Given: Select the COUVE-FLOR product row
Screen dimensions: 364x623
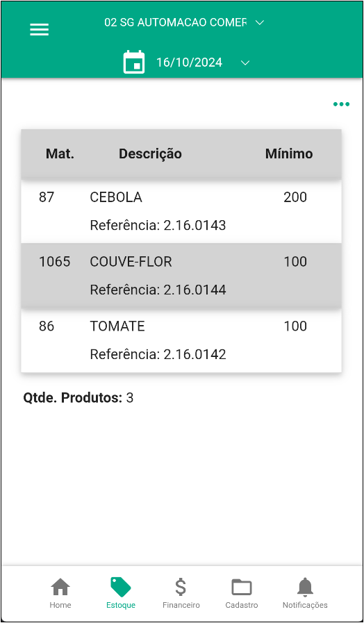Looking at the screenshot, I should pos(181,276).
